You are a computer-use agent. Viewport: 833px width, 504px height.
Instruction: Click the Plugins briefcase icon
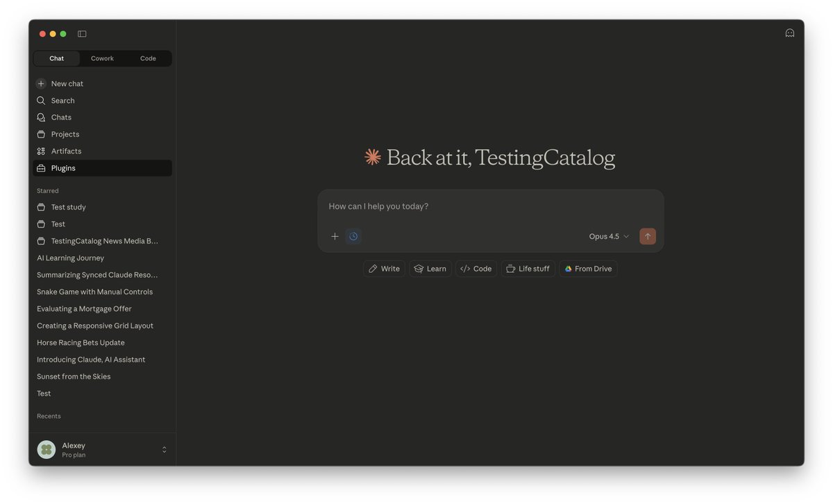tap(41, 168)
